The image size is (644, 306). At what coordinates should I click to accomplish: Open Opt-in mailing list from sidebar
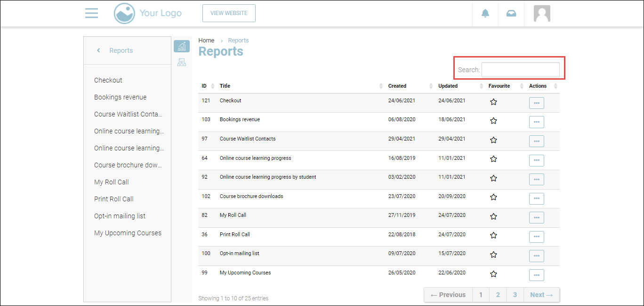[x=120, y=216]
